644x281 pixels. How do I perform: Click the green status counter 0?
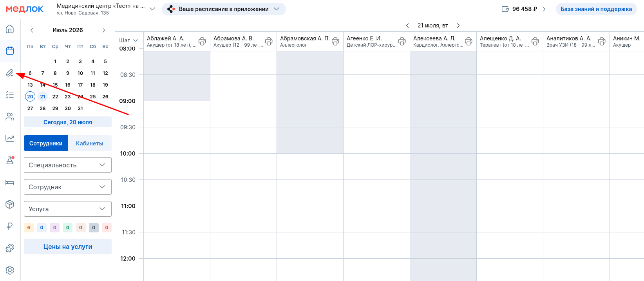[68, 228]
